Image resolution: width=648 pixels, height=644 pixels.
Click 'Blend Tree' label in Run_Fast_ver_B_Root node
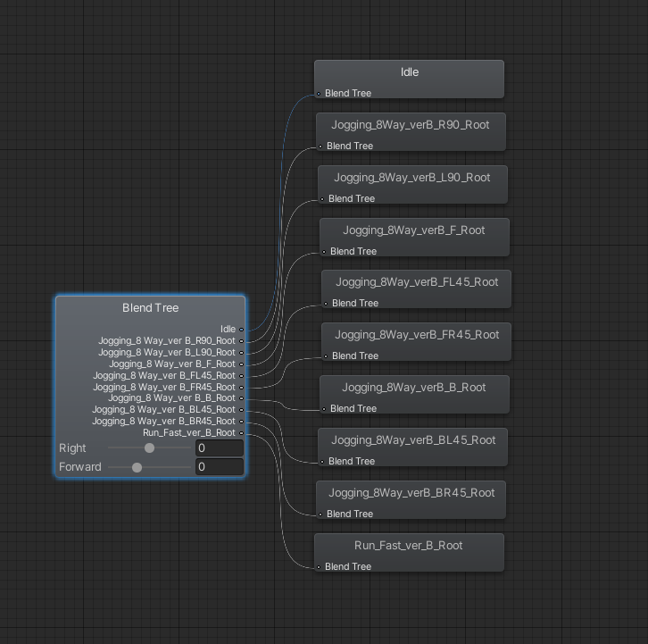[348, 566]
